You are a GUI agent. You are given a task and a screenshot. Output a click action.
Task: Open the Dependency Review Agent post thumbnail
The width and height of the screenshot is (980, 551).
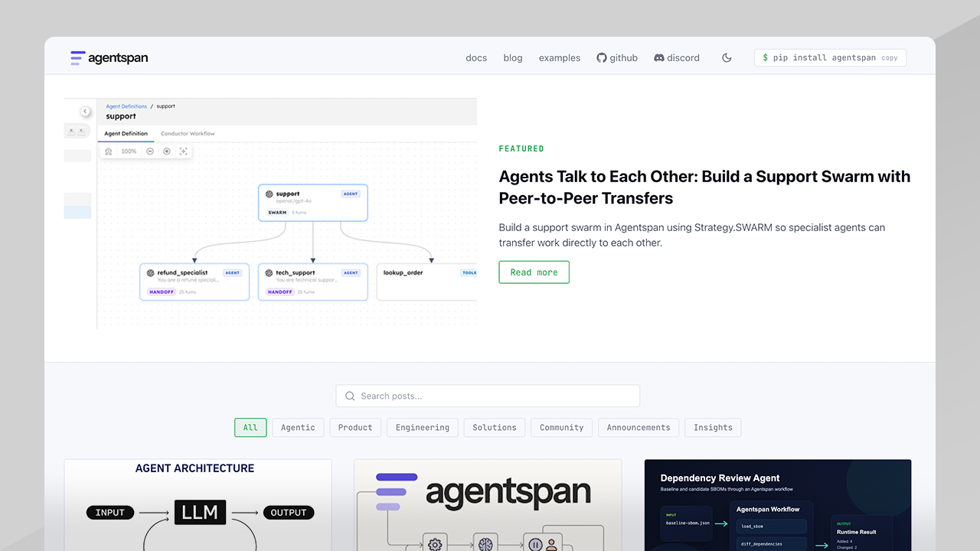coord(778,505)
